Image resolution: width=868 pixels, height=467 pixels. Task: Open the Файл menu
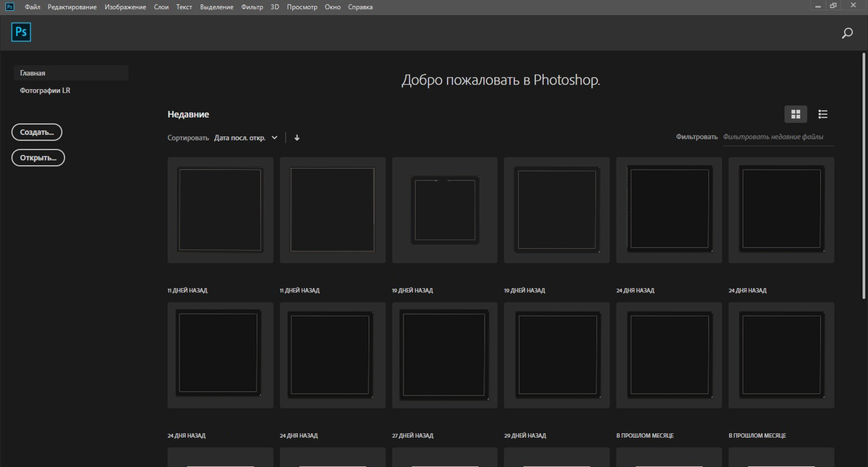click(32, 7)
